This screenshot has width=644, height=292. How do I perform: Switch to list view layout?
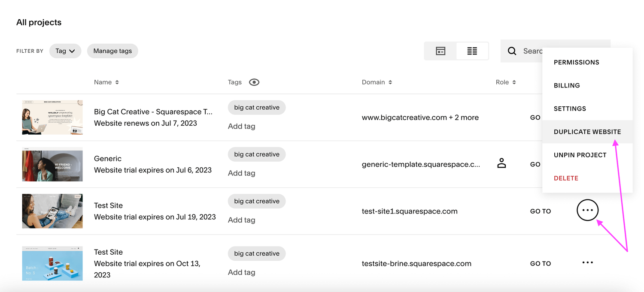tap(472, 51)
